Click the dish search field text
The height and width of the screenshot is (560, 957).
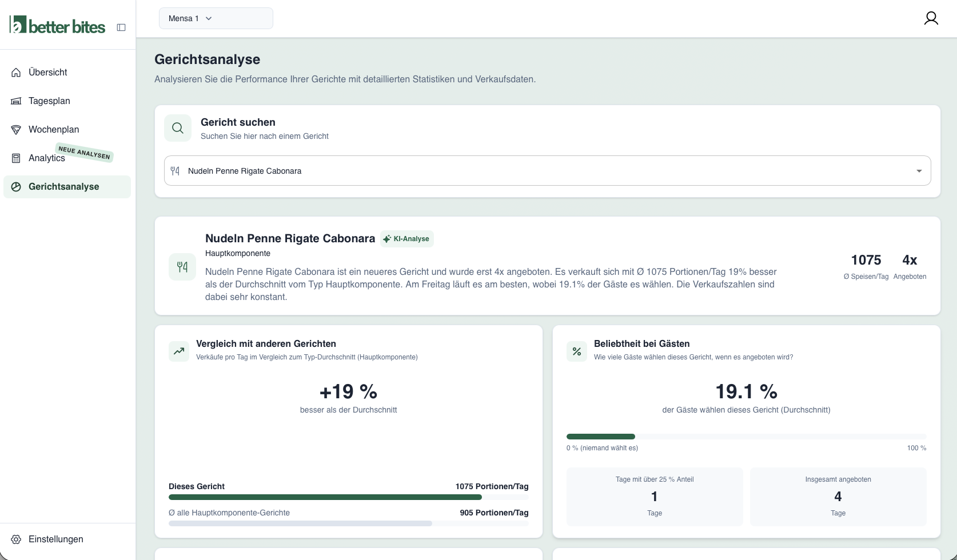(245, 171)
